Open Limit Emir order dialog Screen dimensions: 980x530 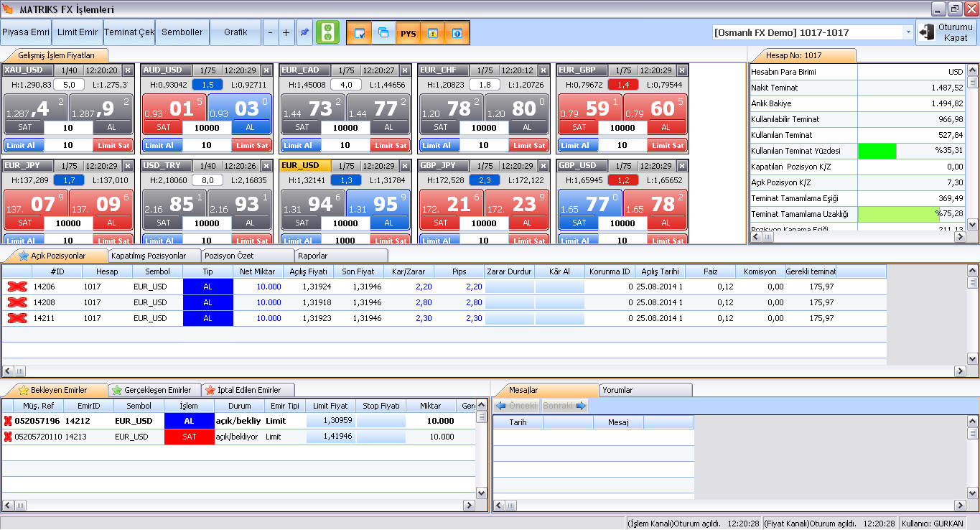(x=78, y=32)
